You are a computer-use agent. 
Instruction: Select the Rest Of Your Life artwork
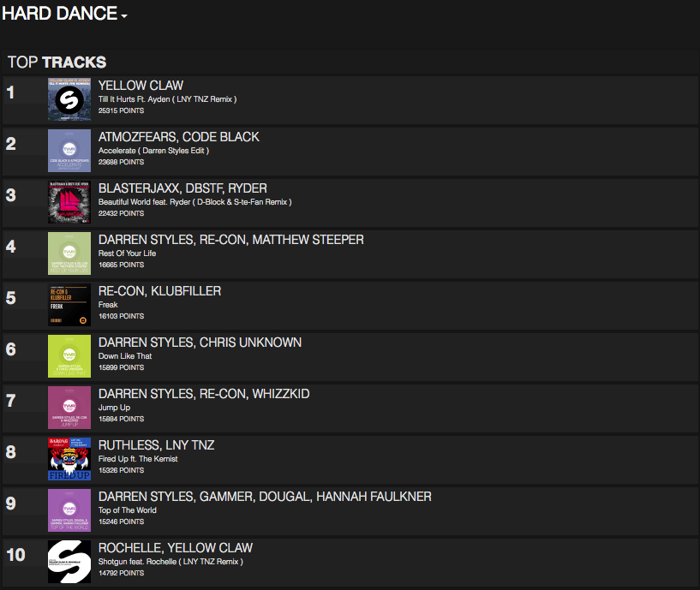(69, 253)
